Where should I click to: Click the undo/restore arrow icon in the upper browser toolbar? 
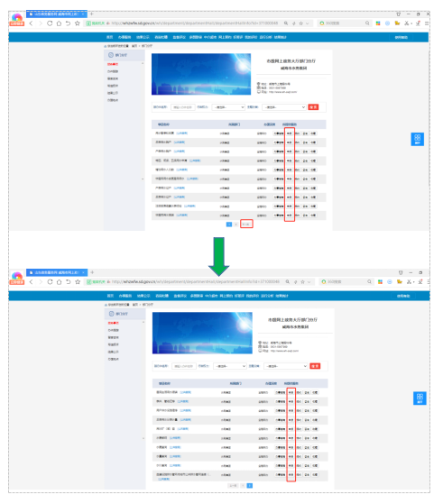pyautogui.click(x=68, y=23)
